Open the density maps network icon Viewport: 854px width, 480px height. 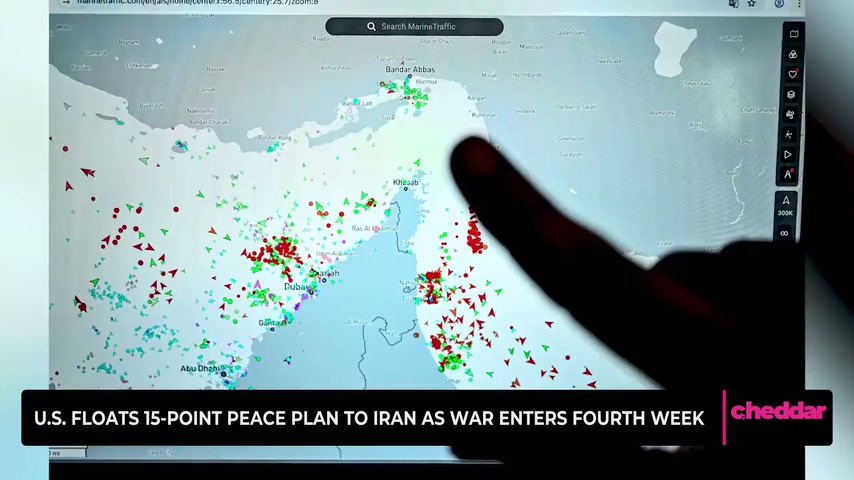pyautogui.click(x=789, y=135)
